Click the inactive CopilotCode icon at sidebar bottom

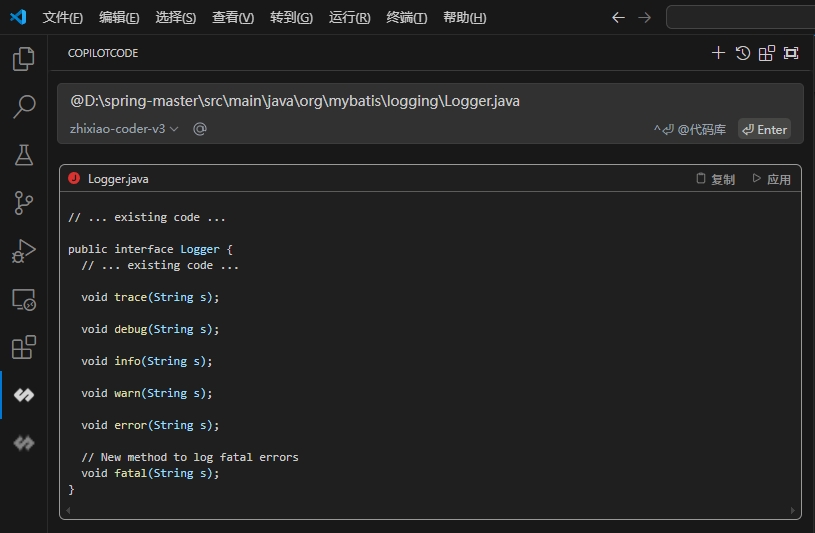(23, 443)
